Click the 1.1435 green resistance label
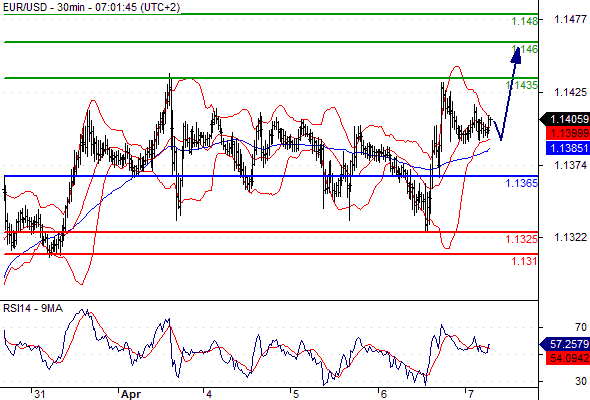The image size is (590, 400). (x=522, y=85)
